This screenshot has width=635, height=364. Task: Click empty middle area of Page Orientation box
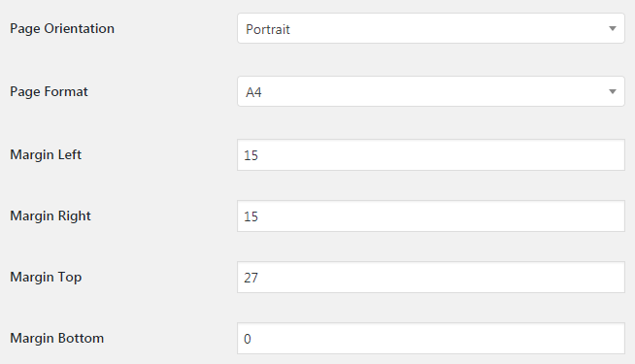[x=446, y=28]
